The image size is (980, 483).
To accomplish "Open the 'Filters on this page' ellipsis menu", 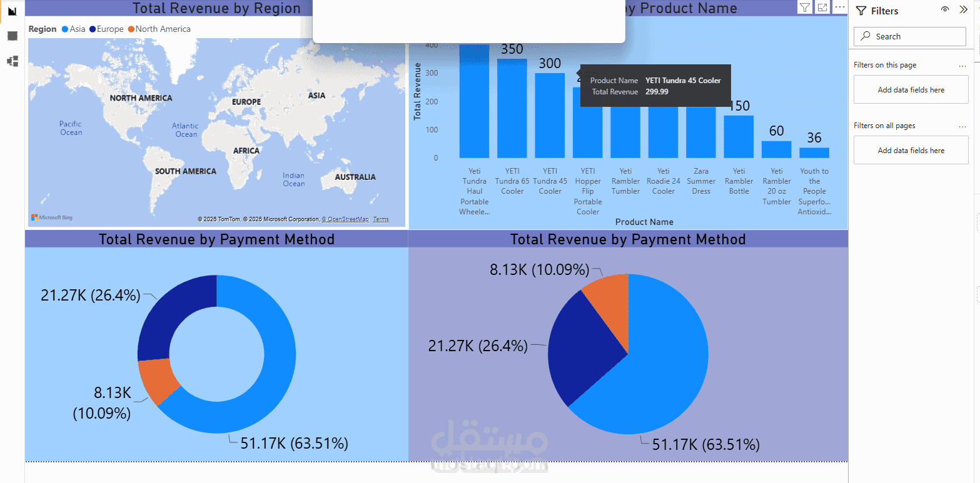I will [x=961, y=64].
